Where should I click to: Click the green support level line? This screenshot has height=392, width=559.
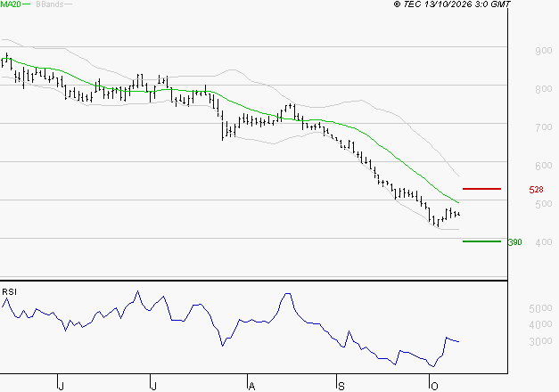pyautogui.click(x=481, y=241)
